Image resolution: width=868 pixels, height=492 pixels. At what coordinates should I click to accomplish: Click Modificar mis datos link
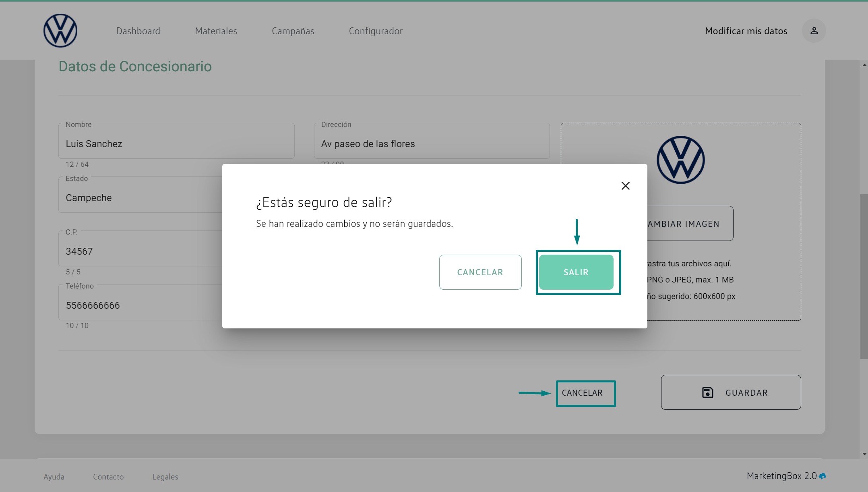746,31
